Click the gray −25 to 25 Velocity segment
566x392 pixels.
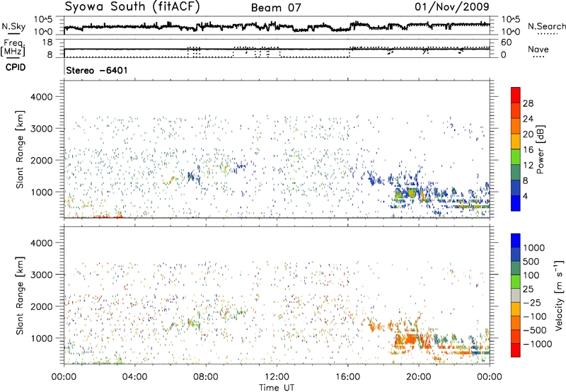[x=516, y=296]
